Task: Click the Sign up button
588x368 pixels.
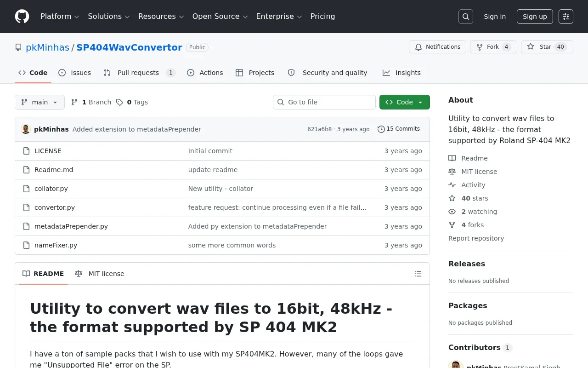Action: [x=535, y=17]
